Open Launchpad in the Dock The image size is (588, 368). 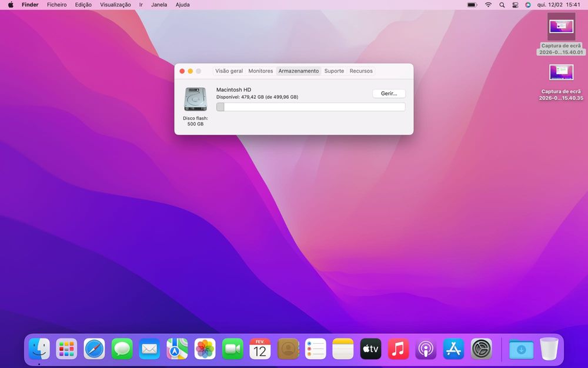pyautogui.click(x=66, y=349)
